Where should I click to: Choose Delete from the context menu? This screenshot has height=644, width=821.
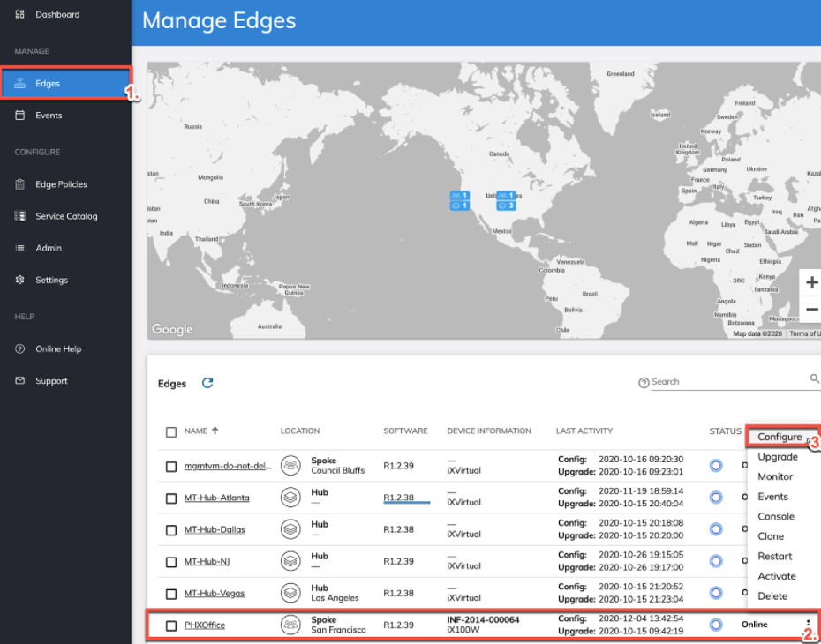pyautogui.click(x=772, y=595)
